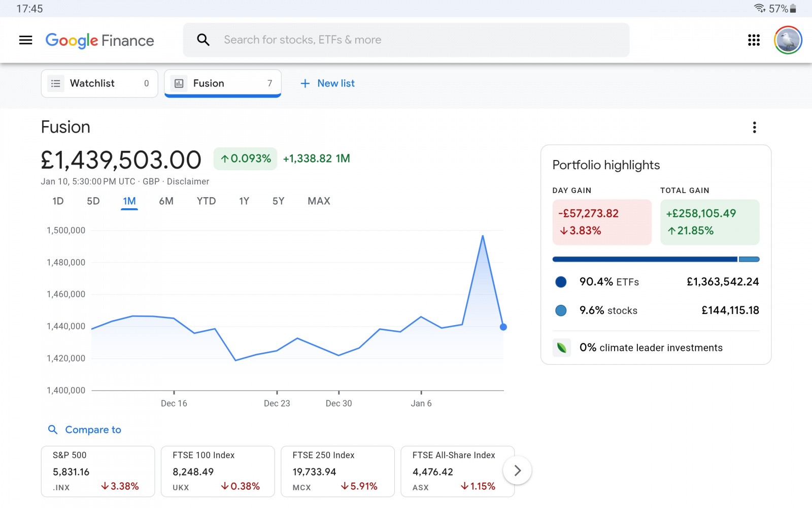Click the 0% climate leader investments text
The height and width of the screenshot is (508, 812).
pyautogui.click(x=651, y=347)
